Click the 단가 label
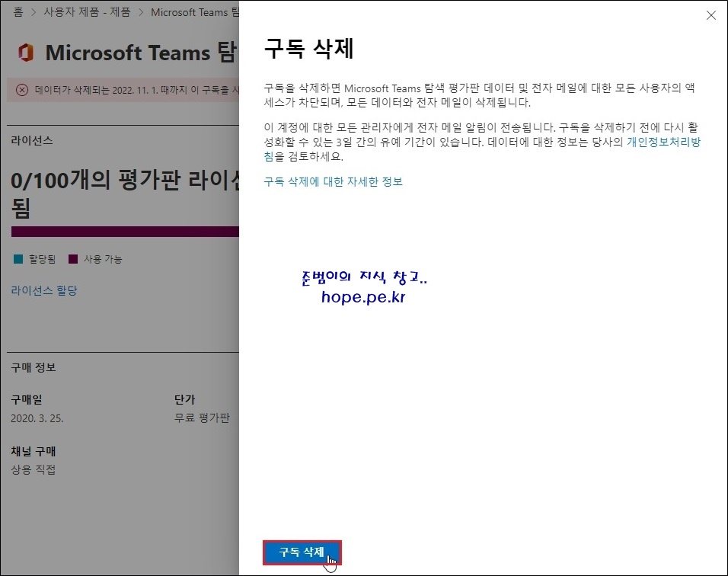This screenshot has height=576, width=728. coord(185,399)
